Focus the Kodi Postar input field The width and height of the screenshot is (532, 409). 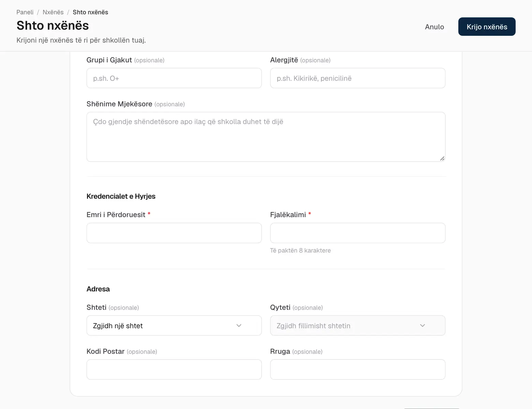tap(174, 369)
